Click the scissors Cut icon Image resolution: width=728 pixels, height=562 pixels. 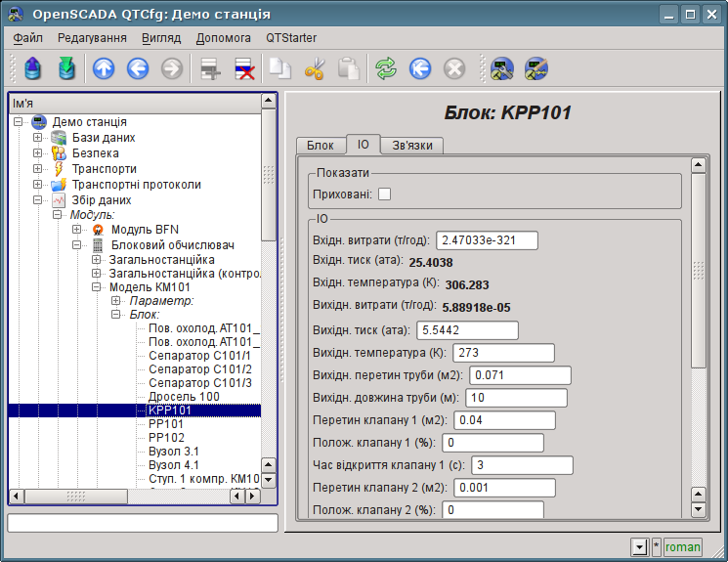coord(315,68)
